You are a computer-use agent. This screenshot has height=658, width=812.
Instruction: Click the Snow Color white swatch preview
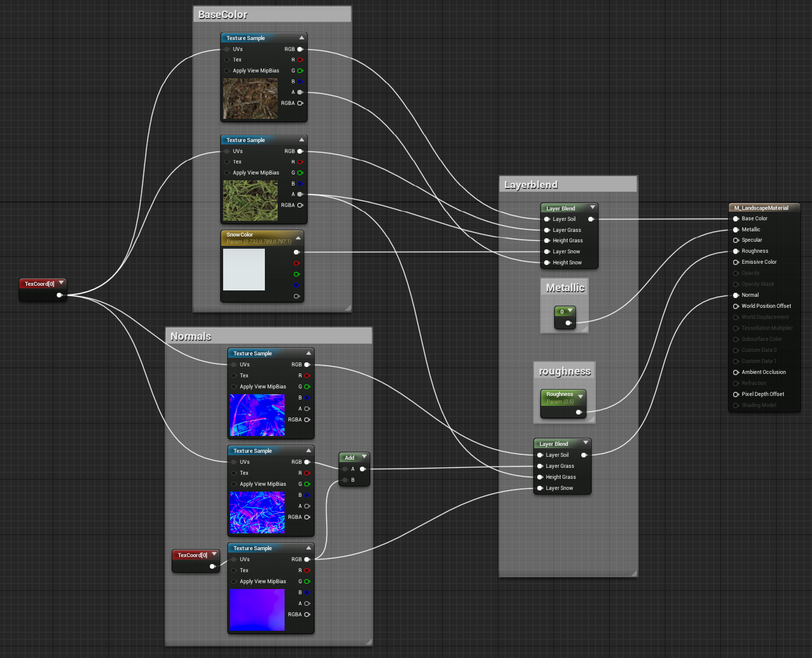(x=244, y=270)
